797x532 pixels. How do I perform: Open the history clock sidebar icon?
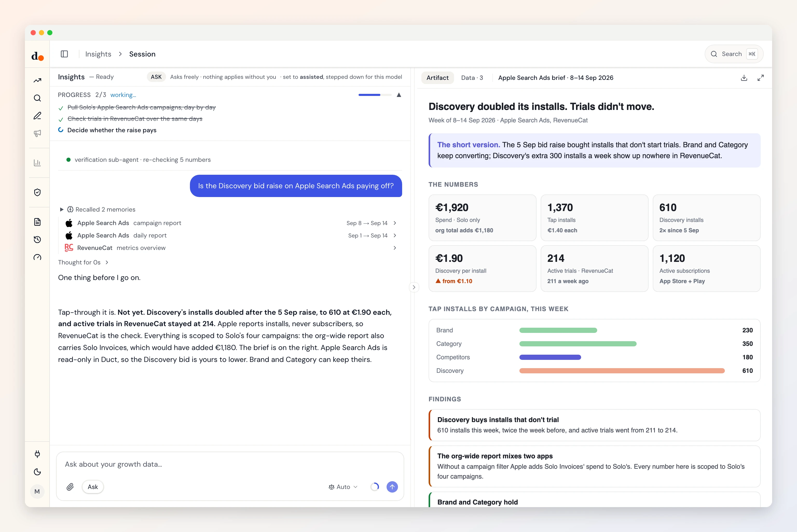37,240
